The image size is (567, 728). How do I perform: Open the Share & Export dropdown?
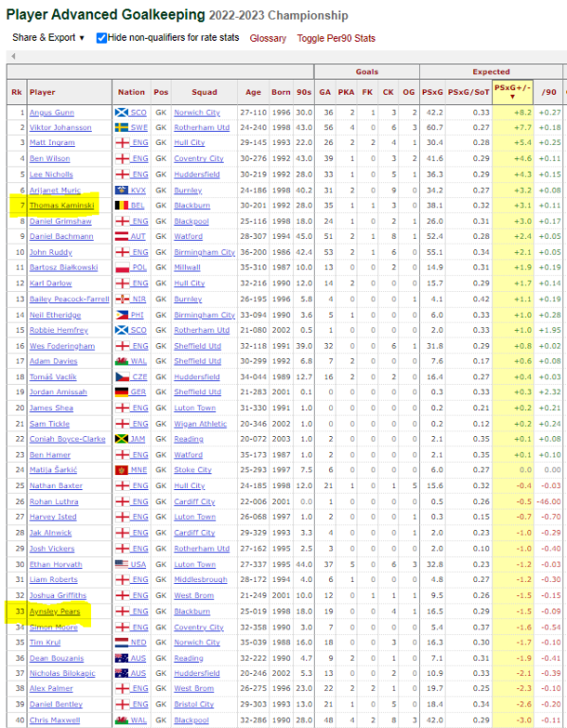(48, 38)
